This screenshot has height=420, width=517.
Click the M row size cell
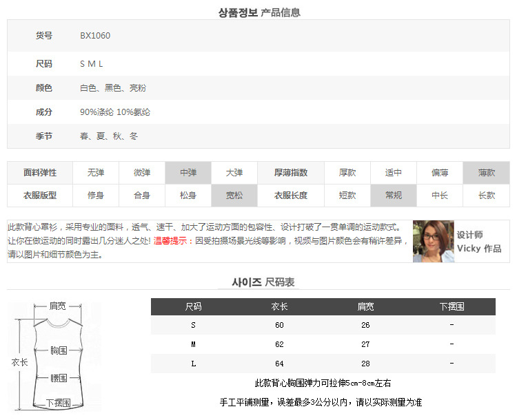pyautogui.click(x=194, y=344)
